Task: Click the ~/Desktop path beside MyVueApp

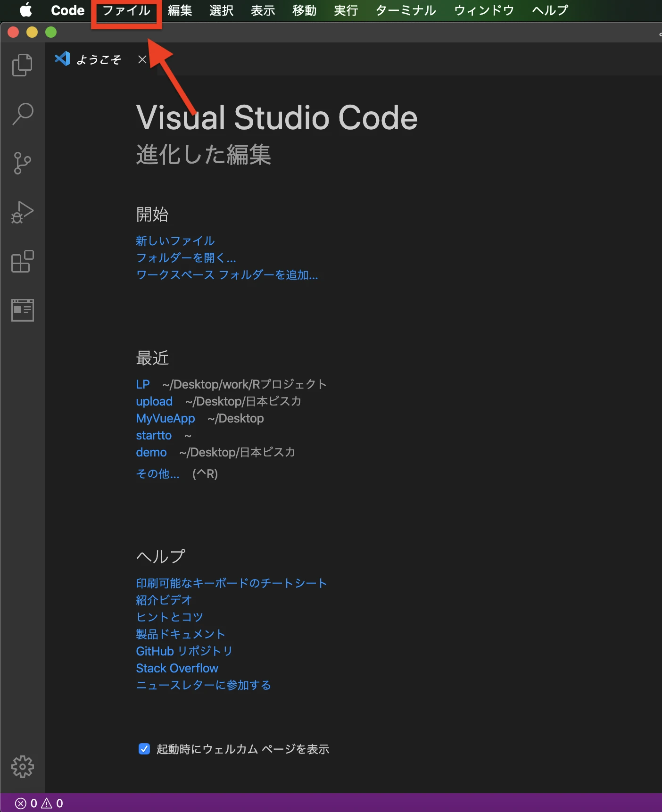Action: [x=236, y=418]
